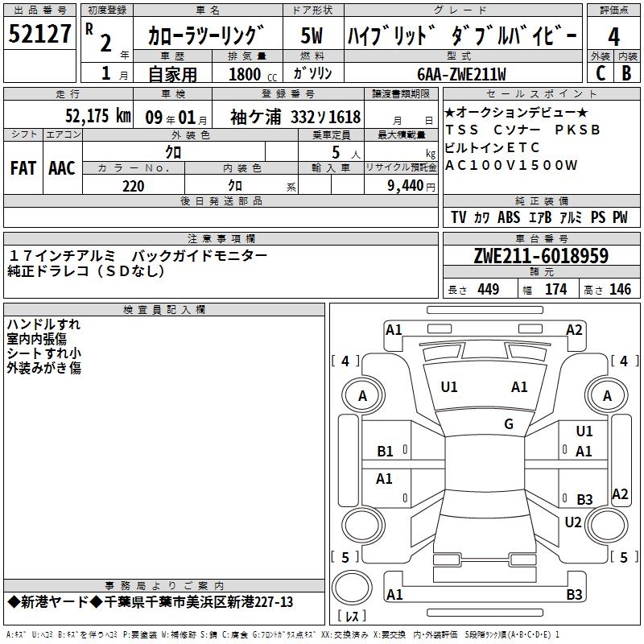Click spare tire circle above レス
This screenshot has width=644, height=644.
(352, 588)
